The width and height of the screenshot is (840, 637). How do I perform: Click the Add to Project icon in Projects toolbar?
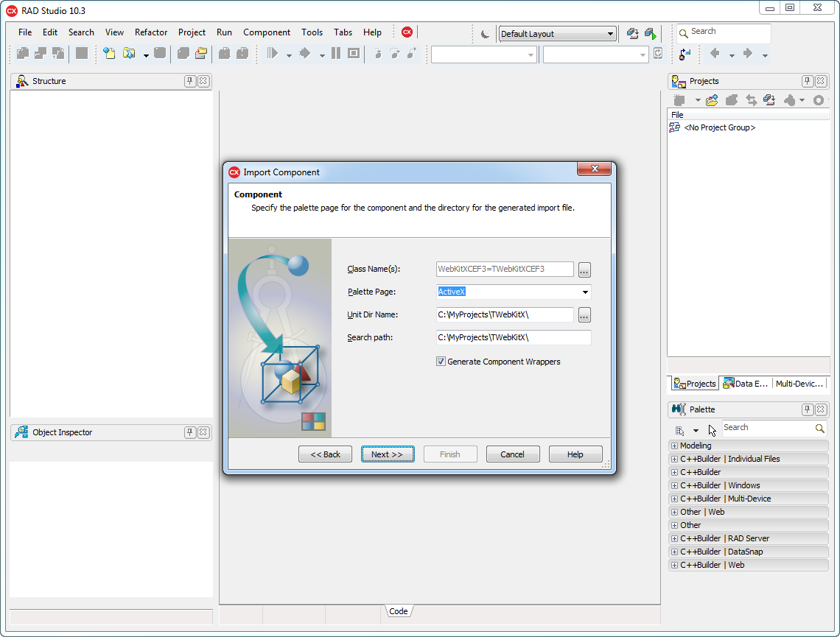[x=712, y=100]
